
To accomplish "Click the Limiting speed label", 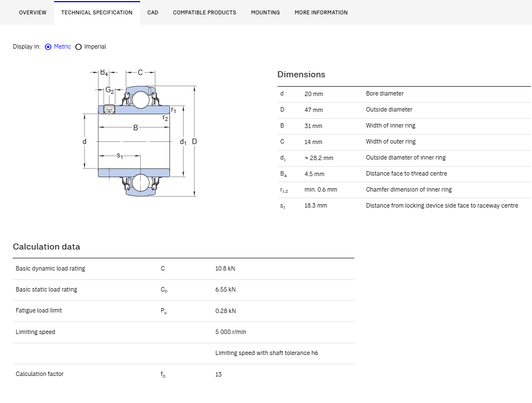I will coord(35,332).
